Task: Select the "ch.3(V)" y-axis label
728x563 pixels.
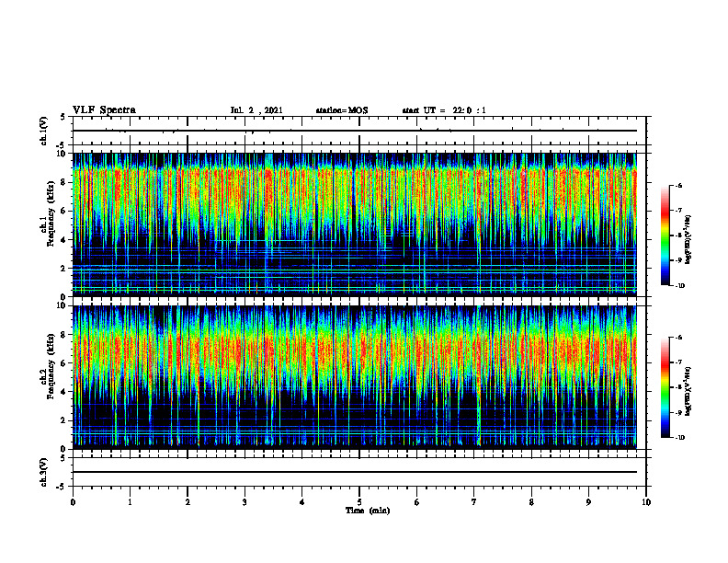Action: pyautogui.click(x=44, y=472)
